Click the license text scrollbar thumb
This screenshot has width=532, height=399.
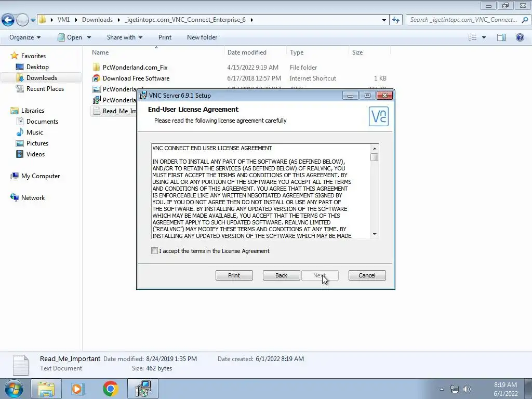click(375, 157)
